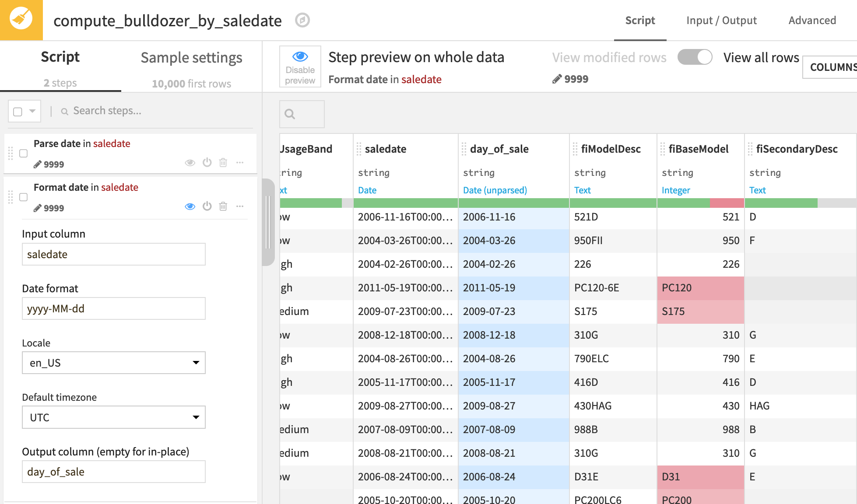Image resolution: width=857 pixels, height=504 pixels.
Task: Show preview for the Parse date step
Action: pyautogui.click(x=190, y=162)
